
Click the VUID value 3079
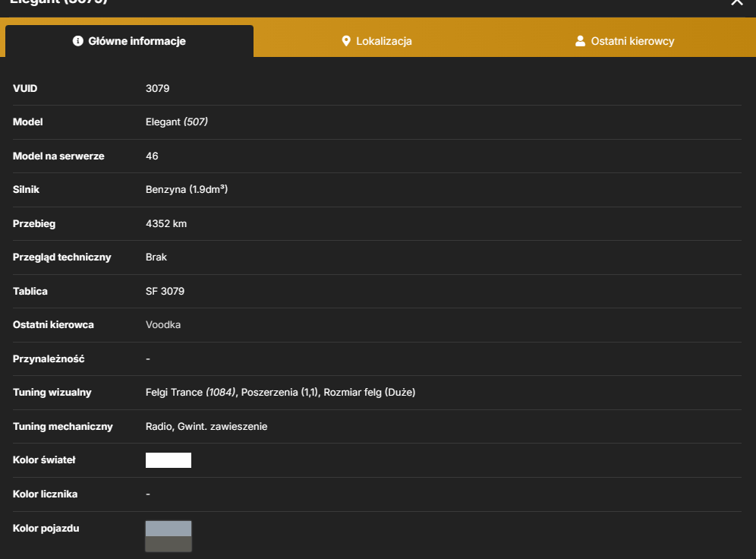pos(157,88)
